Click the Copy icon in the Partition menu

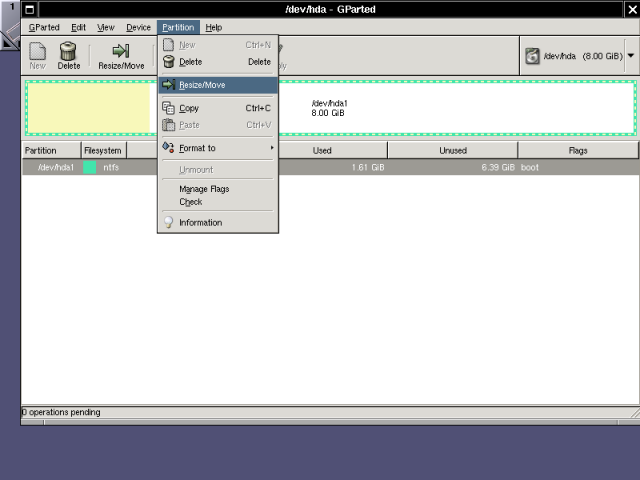point(169,108)
